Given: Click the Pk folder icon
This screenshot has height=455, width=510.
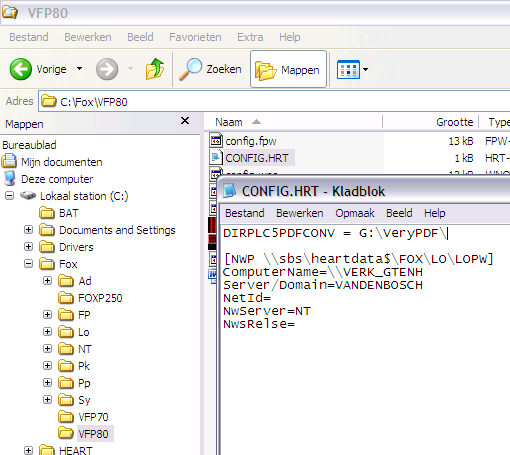Looking at the screenshot, I should point(66,366).
